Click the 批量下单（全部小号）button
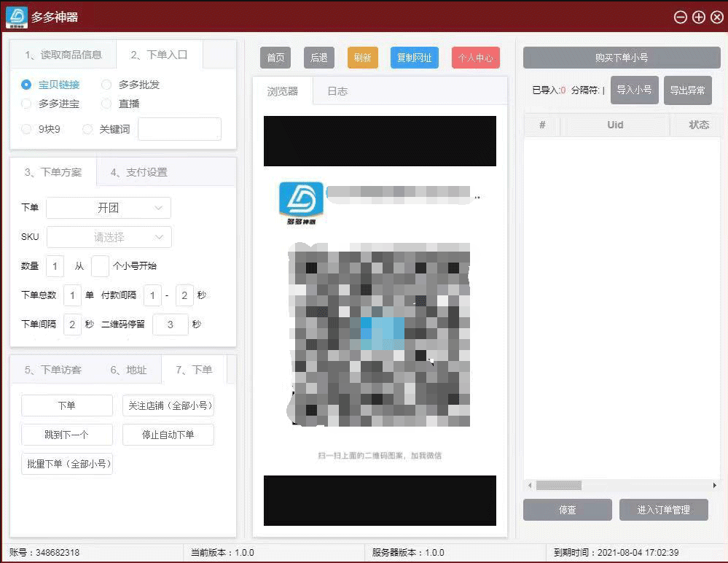The width and height of the screenshot is (728, 563). coord(67,464)
